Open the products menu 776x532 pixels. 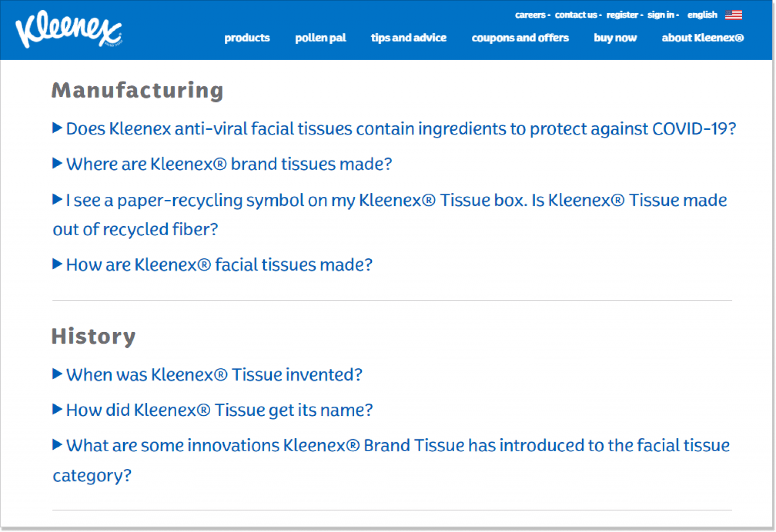click(x=247, y=38)
